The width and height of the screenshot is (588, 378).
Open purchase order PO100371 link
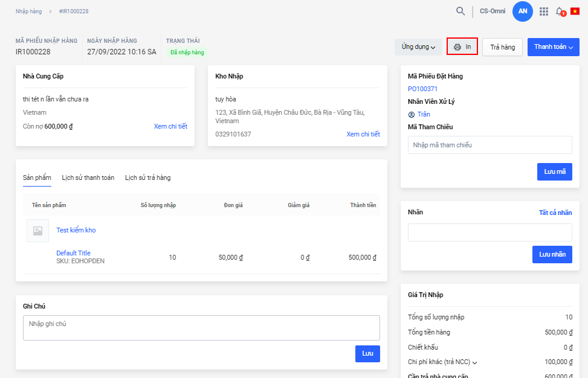[422, 89]
